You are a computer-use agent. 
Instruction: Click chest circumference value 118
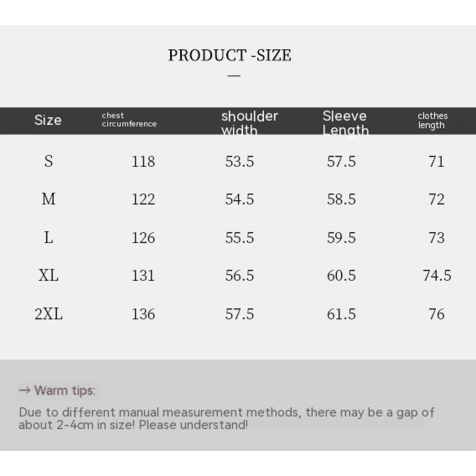pyautogui.click(x=143, y=161)
